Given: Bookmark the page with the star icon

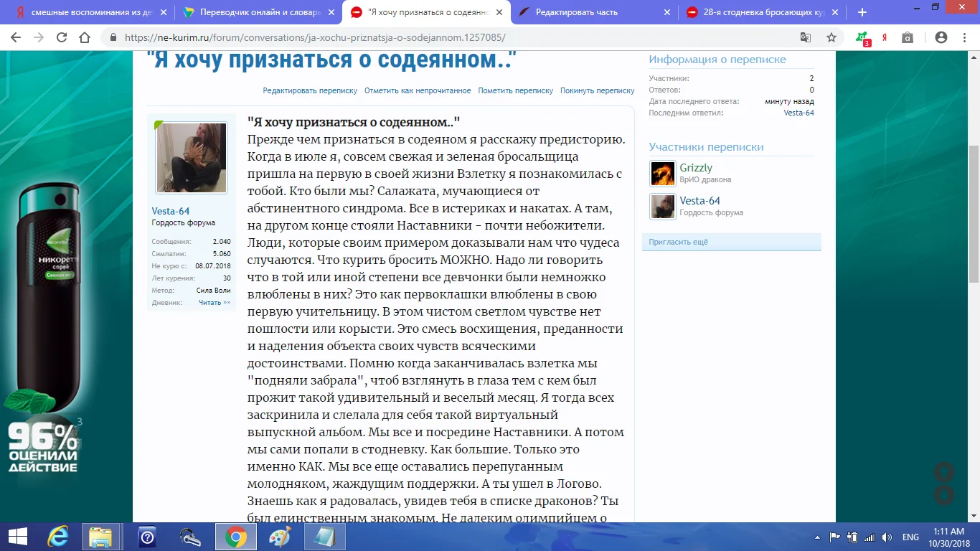Looking at the screenshot, I should (x=830, y=37).
